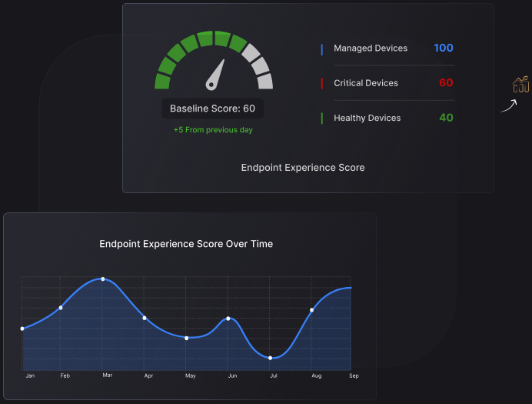Click the gauge needle pointer
This screenshot has height=404, width=532.
[215, 75]
